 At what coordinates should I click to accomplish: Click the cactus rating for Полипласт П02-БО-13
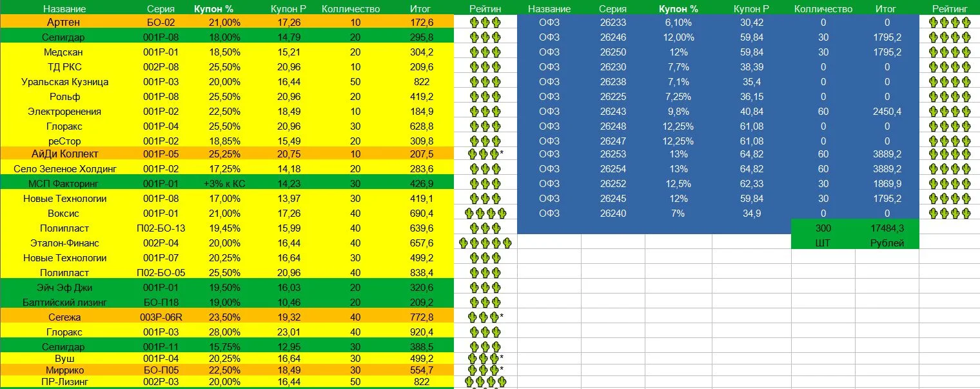pyautogui.click(x=485, y=228)
